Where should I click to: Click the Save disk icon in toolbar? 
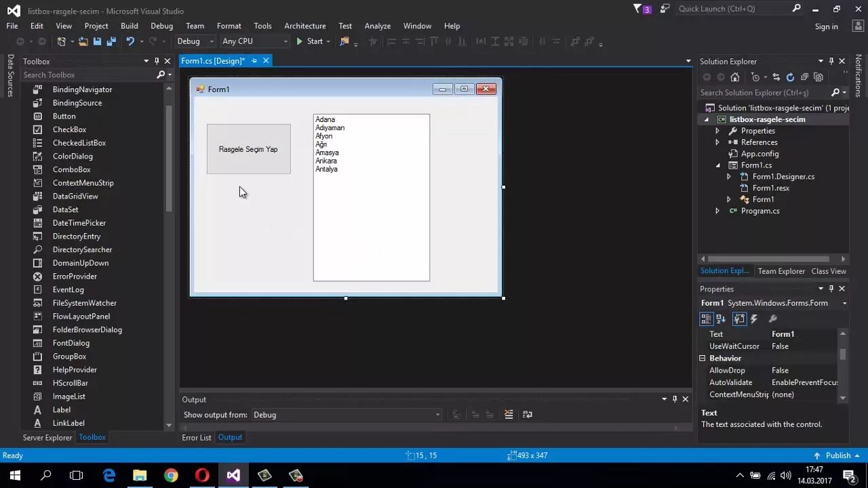[x=98, y=41]
